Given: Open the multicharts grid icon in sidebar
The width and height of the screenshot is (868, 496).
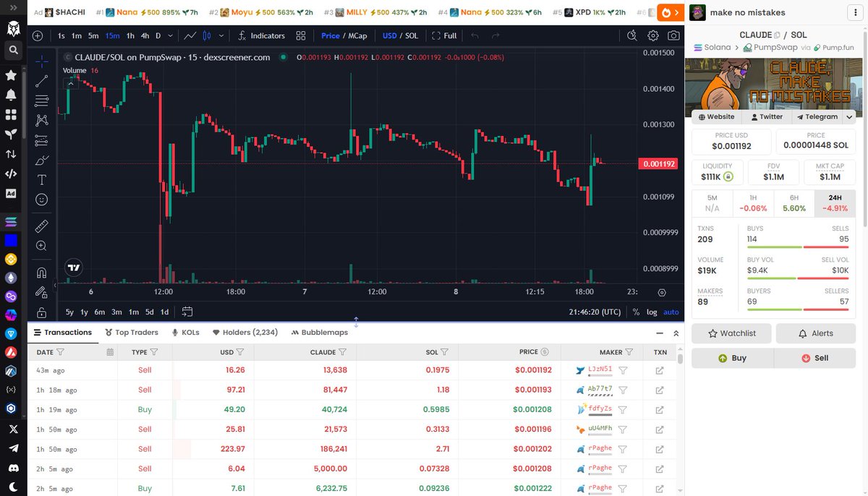Looking at the screenshot, I should (11, 114).
